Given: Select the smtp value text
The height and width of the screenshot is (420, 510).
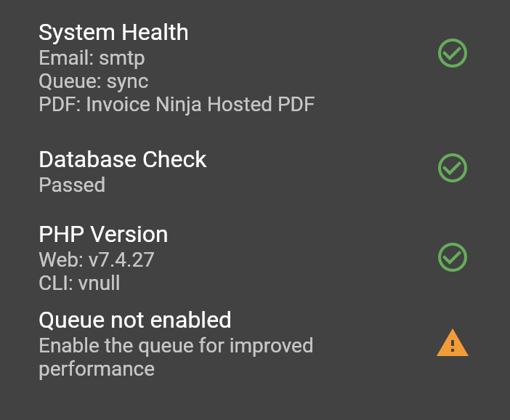Looking at the screenshot, I should pos(122,59).
